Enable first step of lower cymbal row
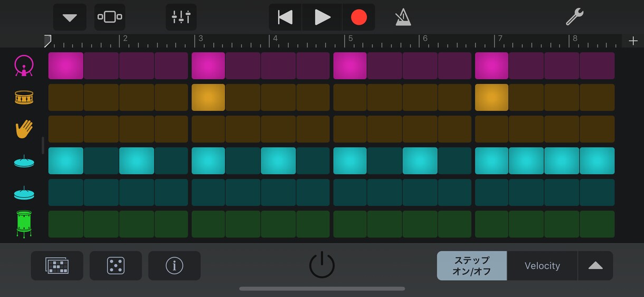Viewport: 644px width, 297px height. tap(66, 192)
